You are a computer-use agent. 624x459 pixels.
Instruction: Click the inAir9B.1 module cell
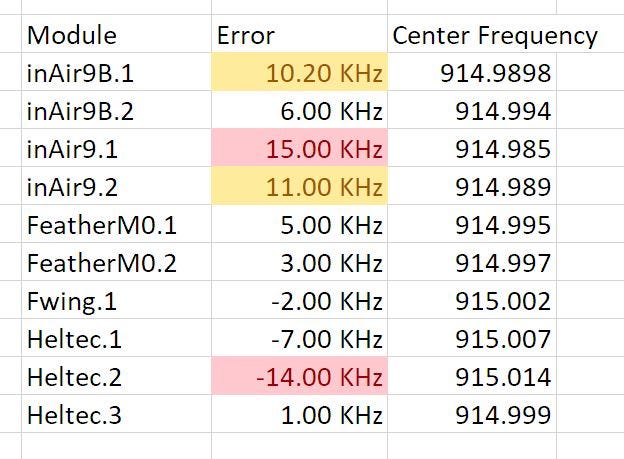(x=116, y=72)
